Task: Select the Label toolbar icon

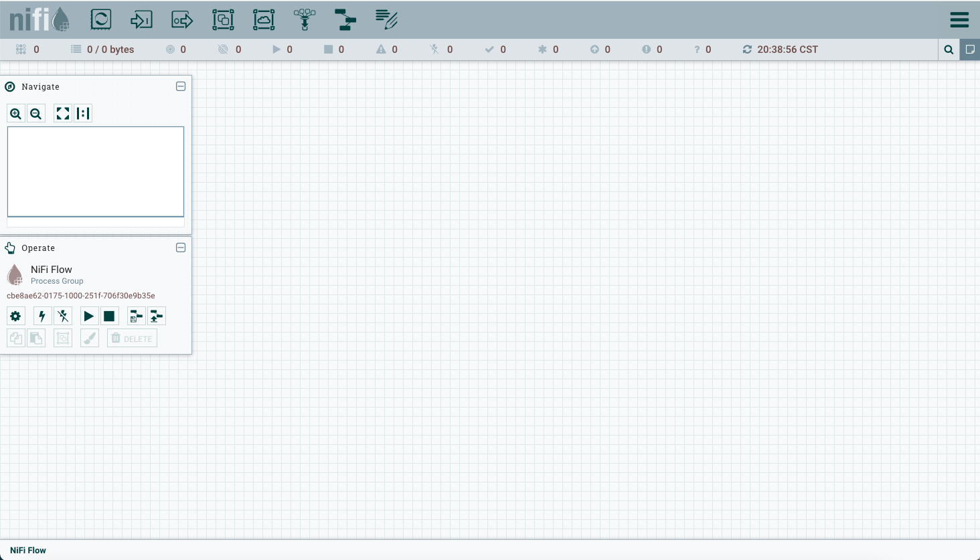Action: click(386, 19)
